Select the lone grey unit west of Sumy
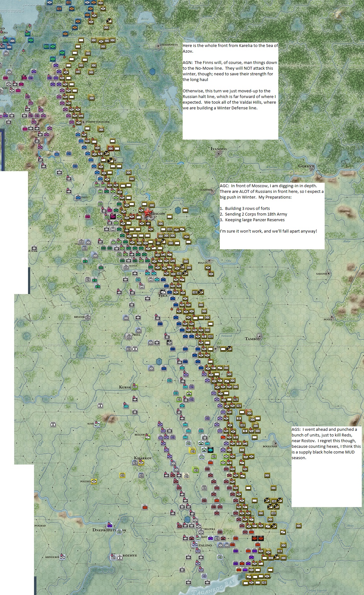Image resolution: width=364 pixels, height=595 pixels. coord(53,425)
